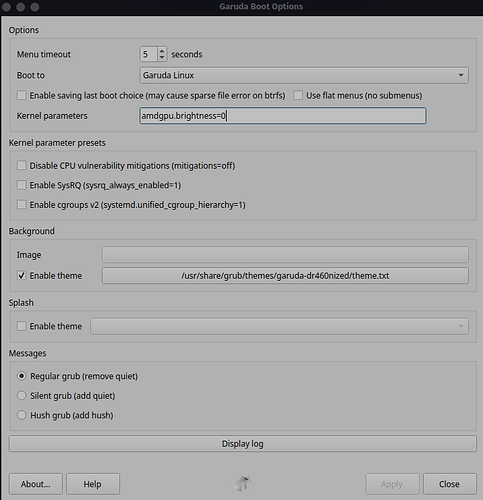Click the Garuda eagle logo icon
Viewport: 483px width, 500px height.
tap(243, 484)
